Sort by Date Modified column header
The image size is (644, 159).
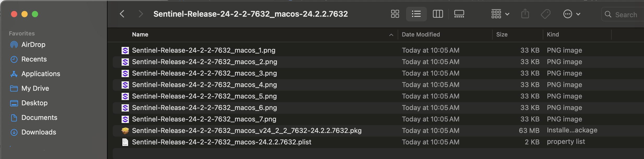coord(421,34)
